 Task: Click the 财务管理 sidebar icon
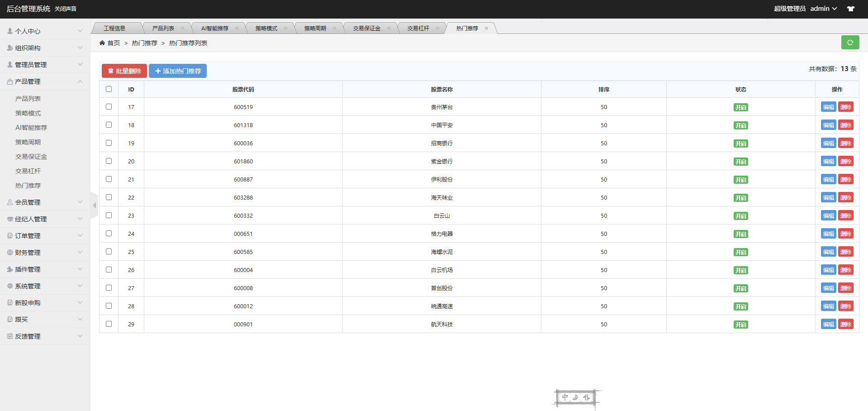click(x=10, y=253)
